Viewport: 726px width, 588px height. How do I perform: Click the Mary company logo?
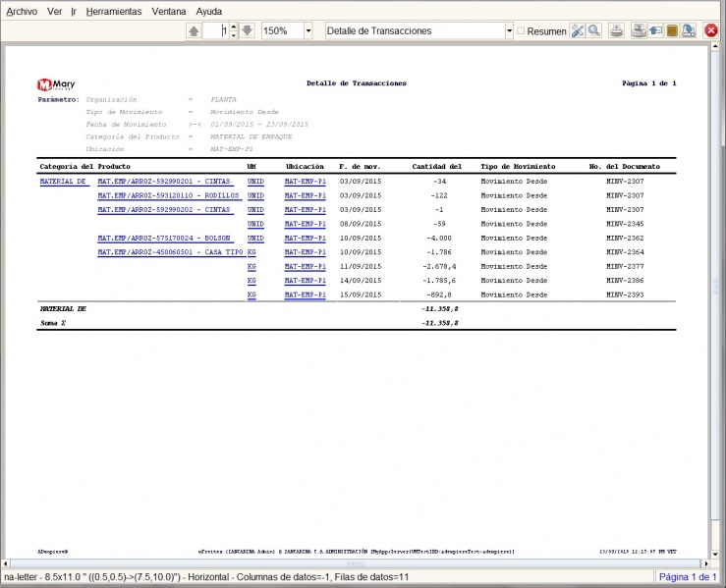point(56,84)
